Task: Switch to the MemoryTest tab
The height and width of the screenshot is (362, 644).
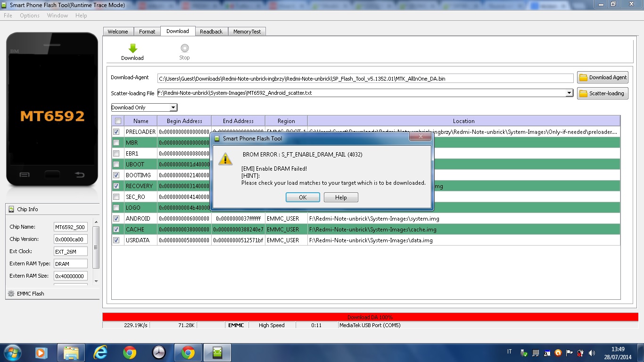Action: coord(247,32)
